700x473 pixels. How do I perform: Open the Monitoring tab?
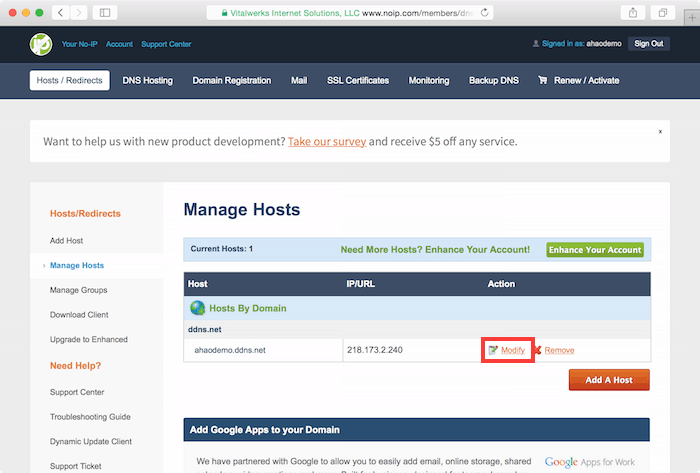[x=429, y=80]
